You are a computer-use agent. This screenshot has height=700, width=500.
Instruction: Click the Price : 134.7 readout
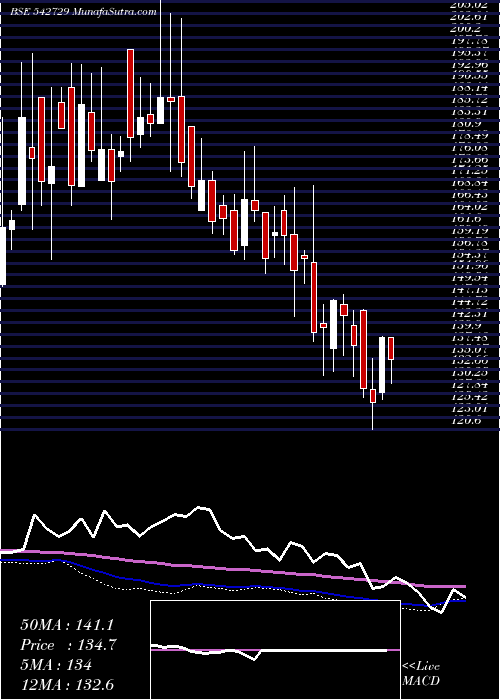tap(68, 645)
